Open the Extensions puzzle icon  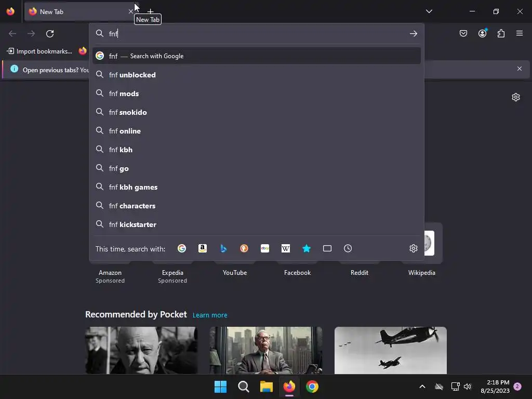tap(501, 33)
